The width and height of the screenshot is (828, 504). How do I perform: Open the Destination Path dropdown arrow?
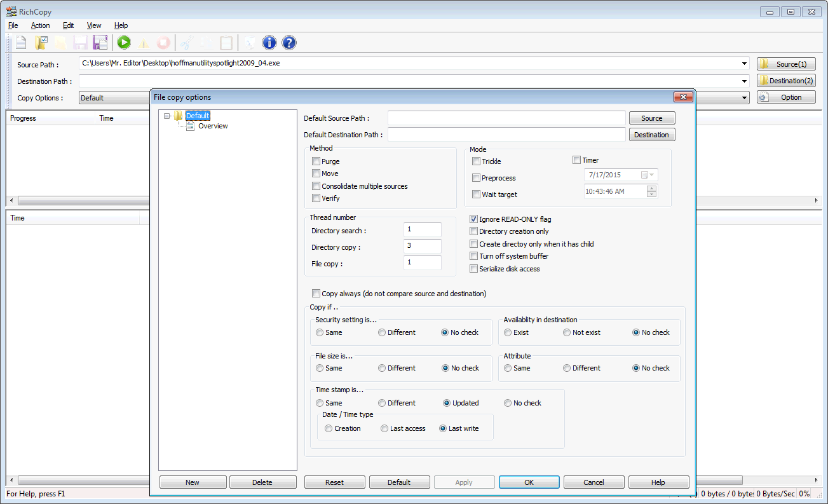pyautogui.click(x=745, y=81)
